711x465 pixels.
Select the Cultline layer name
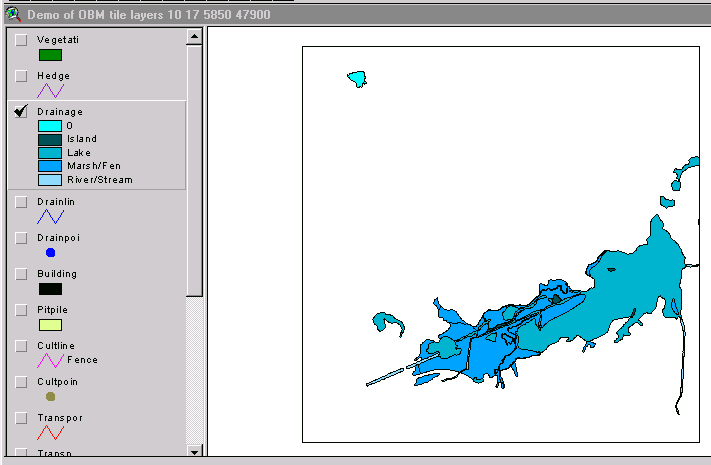pos(56,346)
